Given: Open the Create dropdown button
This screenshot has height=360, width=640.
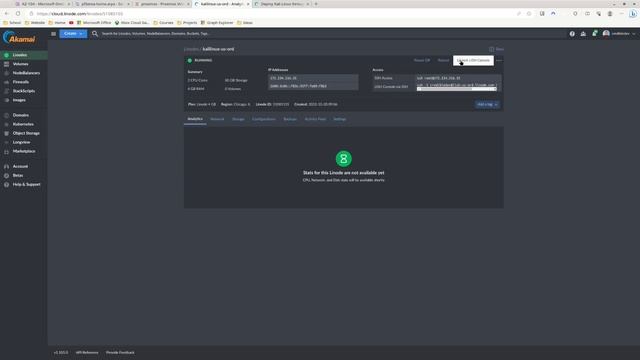Looking at the screenshot, I should (73, 33).
